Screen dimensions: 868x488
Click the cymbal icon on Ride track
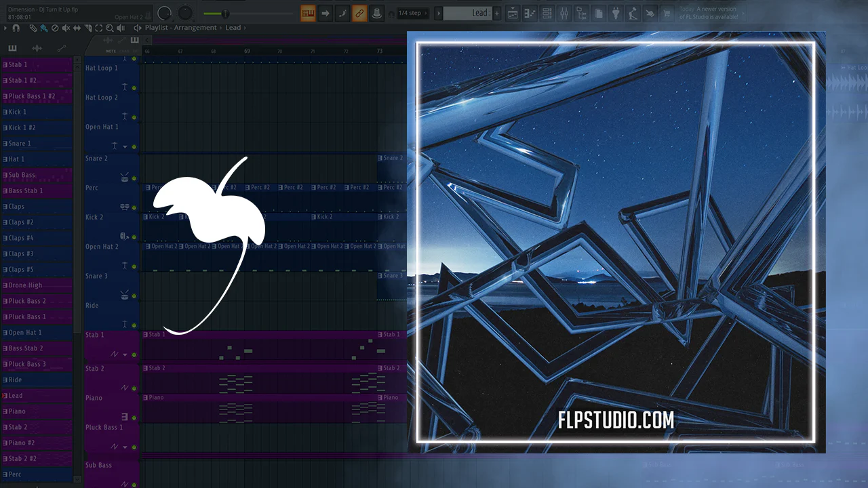pos(125,324)
